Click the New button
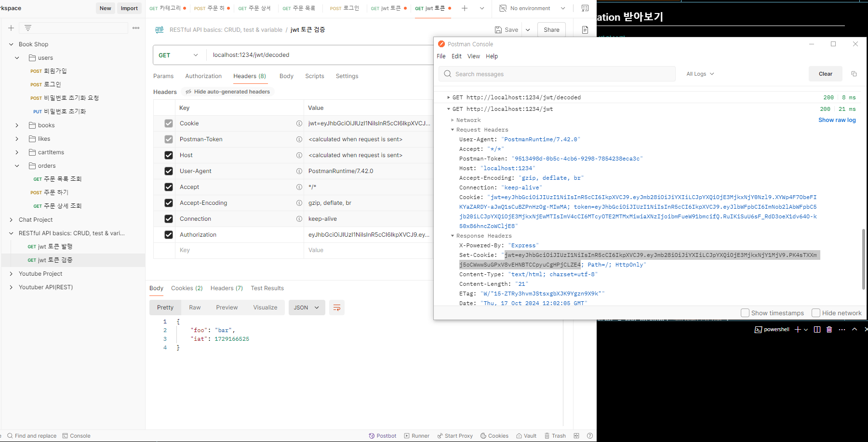This screenshot has width=868, height=442. [105, 8]
